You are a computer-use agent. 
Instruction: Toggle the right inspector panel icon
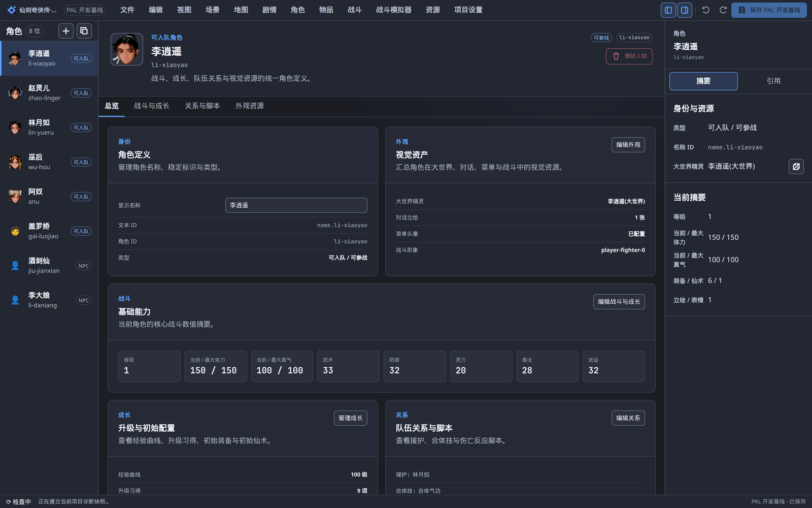point(685,10)
